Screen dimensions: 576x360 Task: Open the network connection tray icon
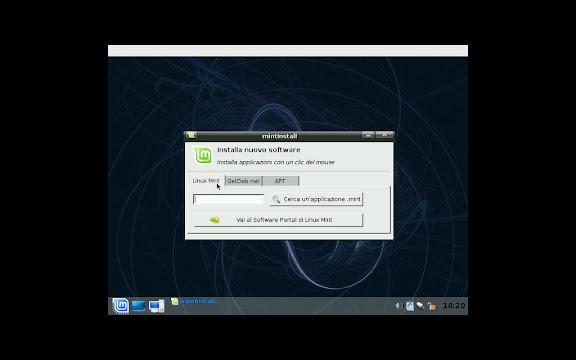pos(420,306)
